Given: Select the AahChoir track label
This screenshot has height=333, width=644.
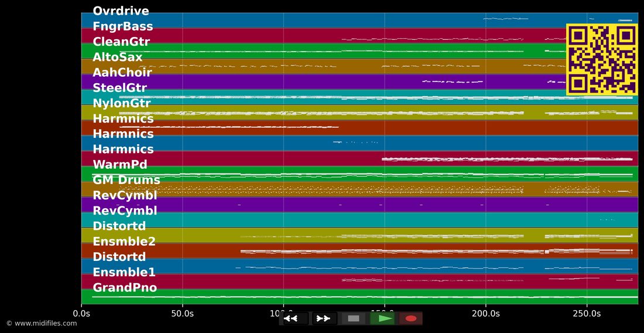Looking at the screenshot, I should tap(122, 72).
